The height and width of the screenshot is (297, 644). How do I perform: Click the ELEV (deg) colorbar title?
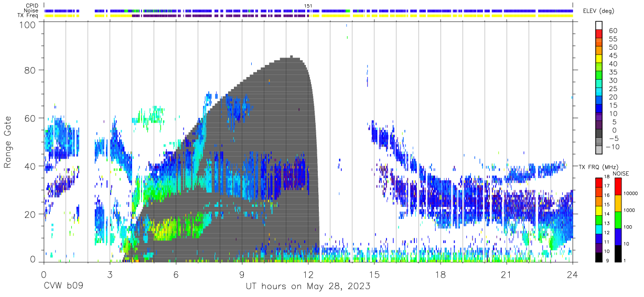click(599, 11)
